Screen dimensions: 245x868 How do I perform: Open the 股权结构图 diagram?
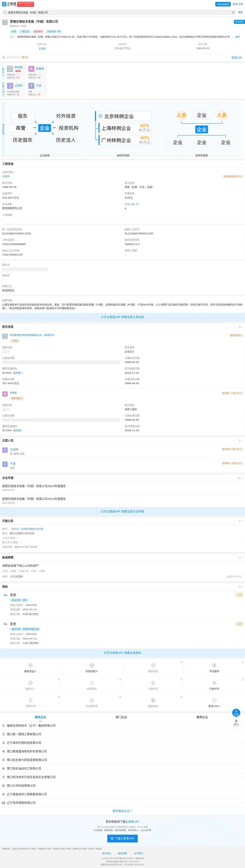click(123, 130)
